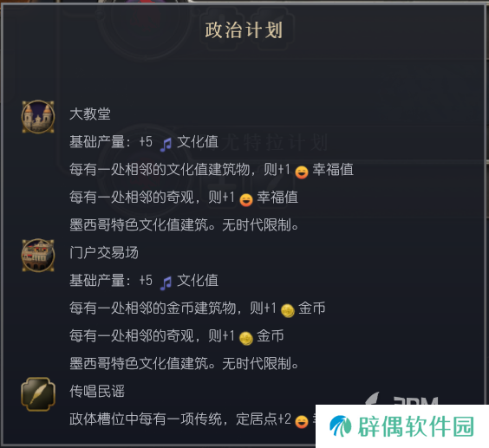489x448 pixels.
Task: Click the 传唱民谣 feather quill icon
Action: [38, 394]
